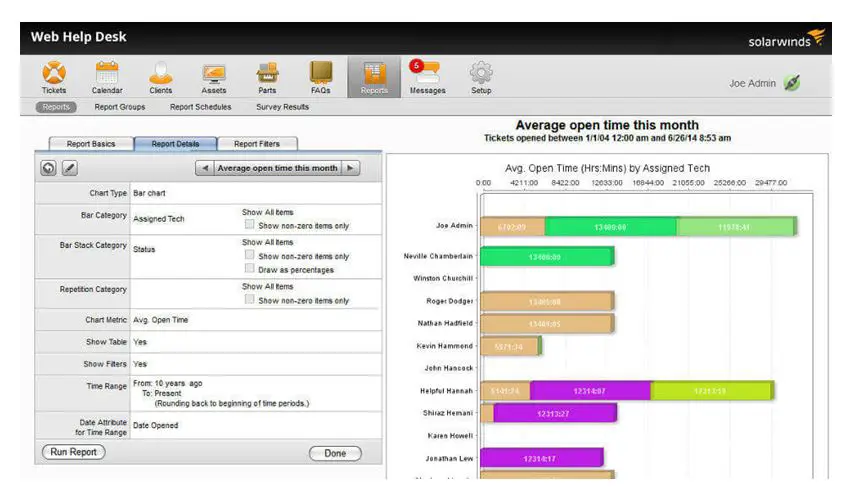Select the Reports submenu item
This screenshot has width=846, height=489.
[56, 107]
